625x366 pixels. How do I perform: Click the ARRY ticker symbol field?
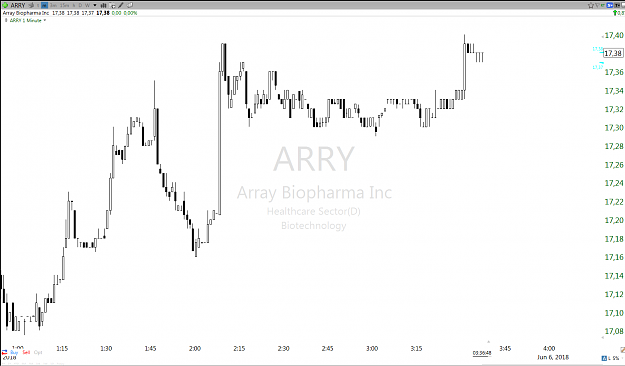point(18,5)
